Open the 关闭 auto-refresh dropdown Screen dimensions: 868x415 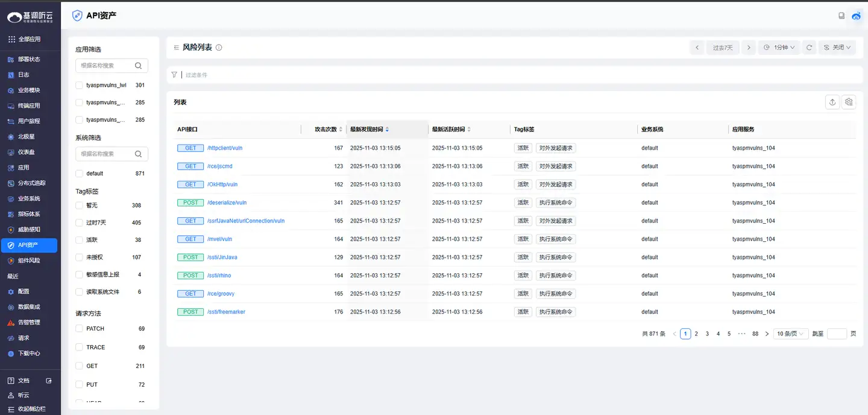coord(837,48)
